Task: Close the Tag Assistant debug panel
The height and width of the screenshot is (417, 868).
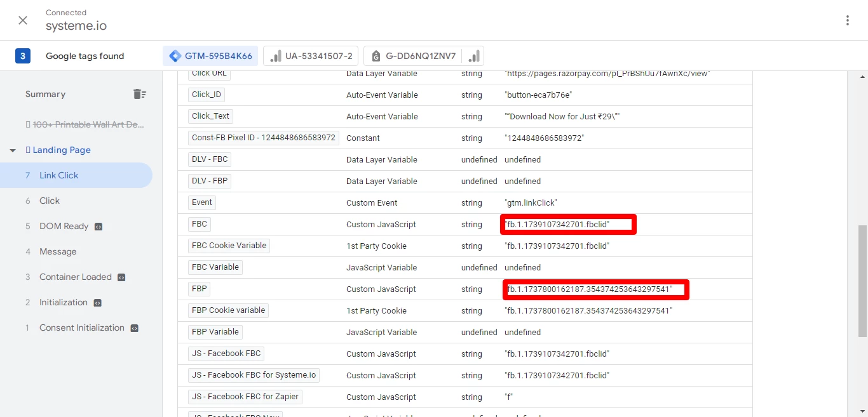Action: tap(23, 20)
